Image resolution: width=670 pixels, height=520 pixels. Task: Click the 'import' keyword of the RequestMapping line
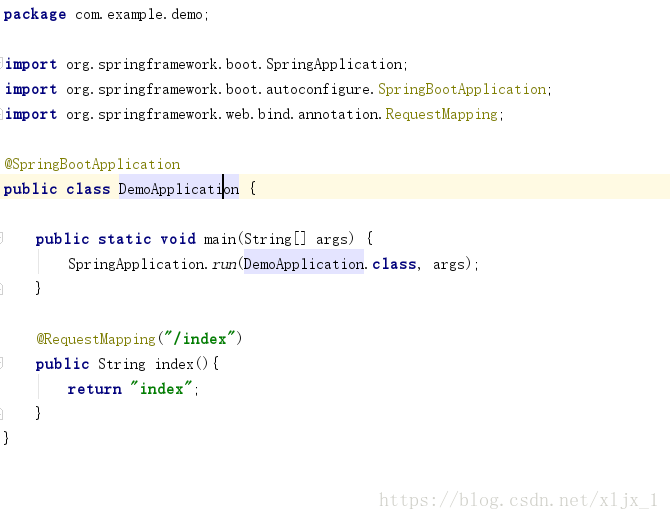click(x=31, y=115)
